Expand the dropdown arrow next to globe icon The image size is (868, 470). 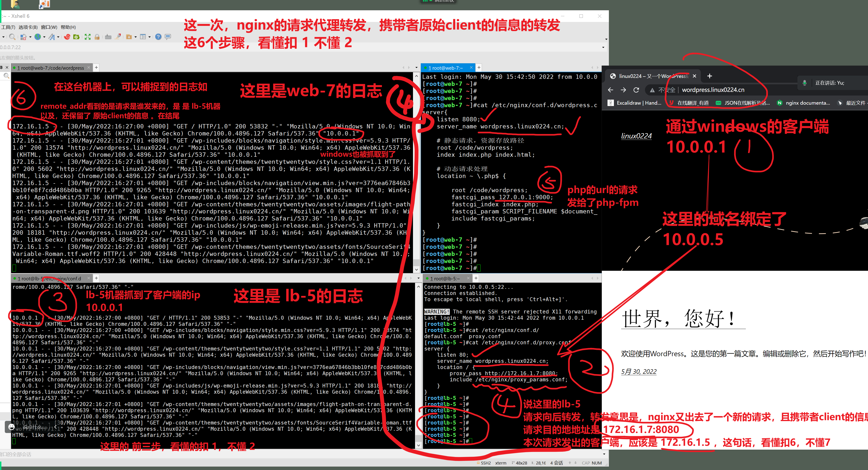[x=44, y=37]
